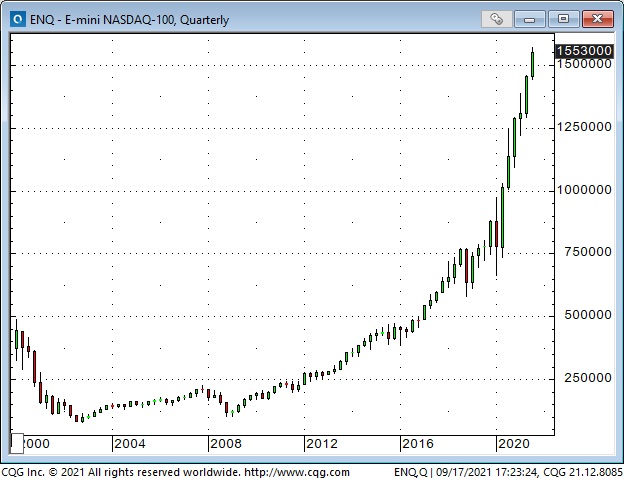The height and width of the screenshot is (480, 624).
Task: Click the 250000 price axis label
Action: click(x=588, y=378)
